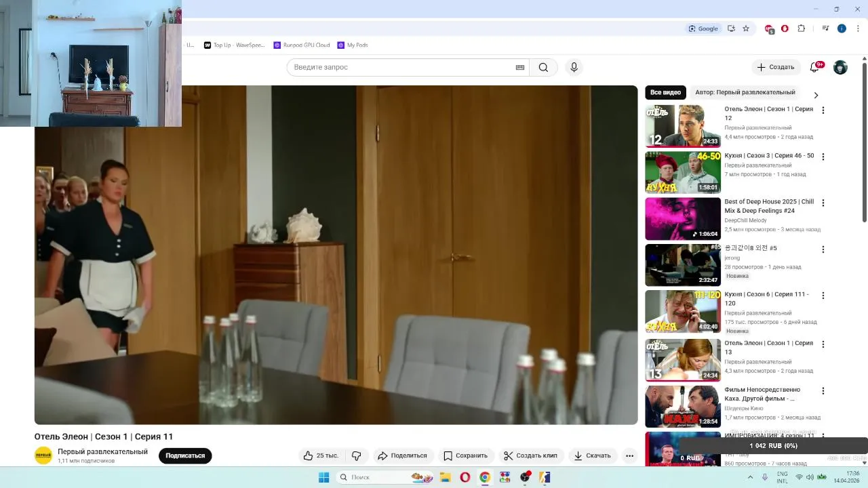This screenshot has width=868, height=488.
Task: Dislike the video
Action: pos(356,455)
